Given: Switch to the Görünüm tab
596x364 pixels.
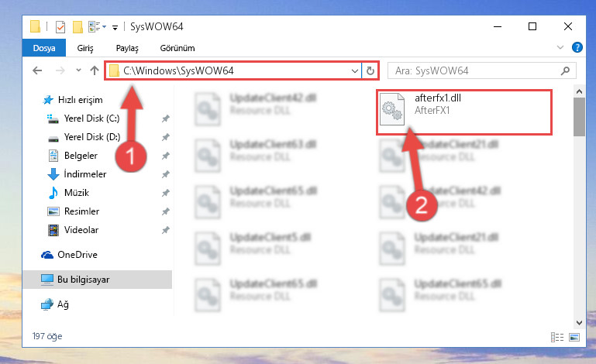Looking at the screenshot, I should pos(177,48).
